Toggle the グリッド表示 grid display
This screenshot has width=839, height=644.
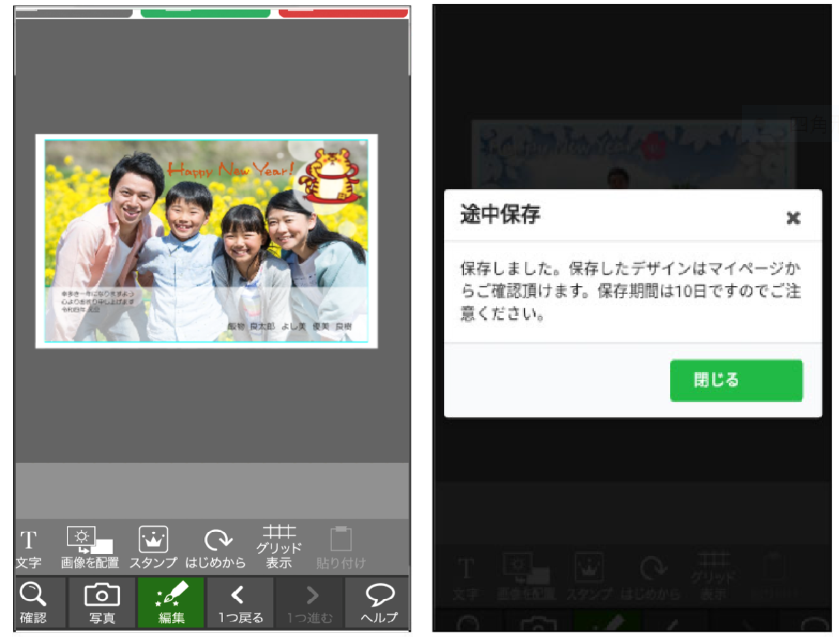click(x=279, y=546)
